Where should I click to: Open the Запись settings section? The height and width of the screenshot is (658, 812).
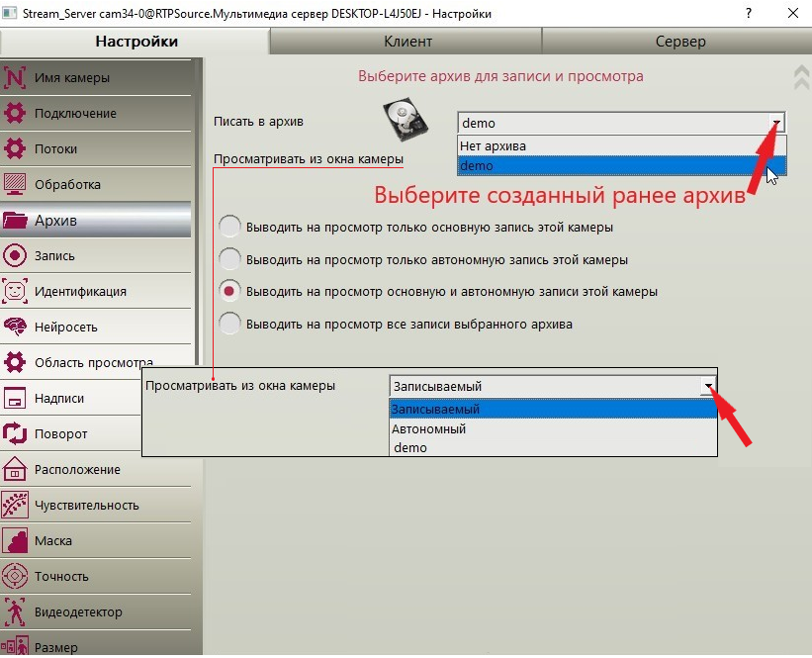click(96, 255)
